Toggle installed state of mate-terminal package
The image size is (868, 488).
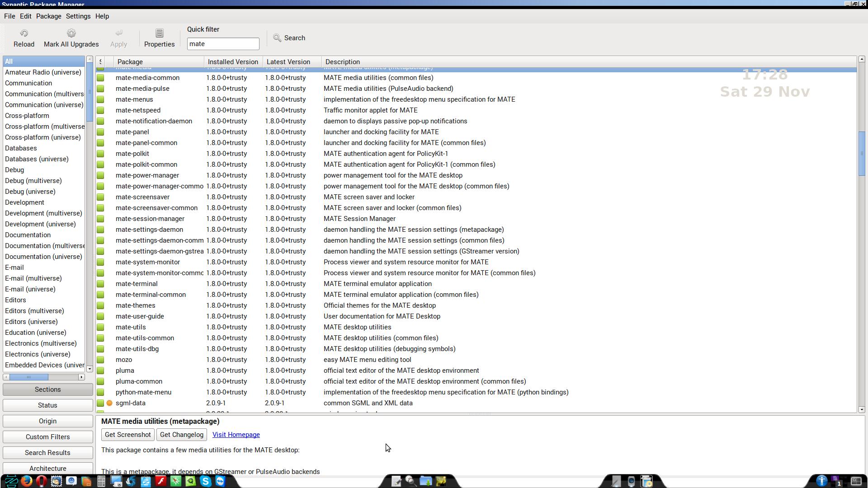pos(100,284)
